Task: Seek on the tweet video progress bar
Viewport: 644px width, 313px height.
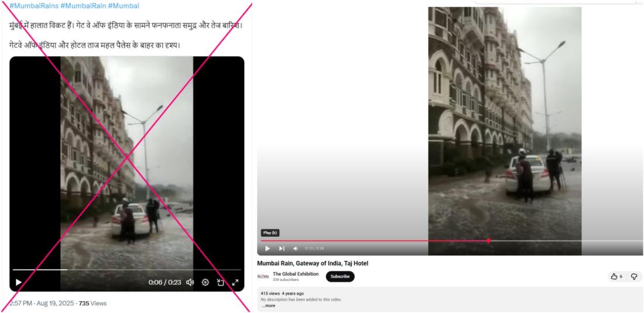Action: point(127,270)
